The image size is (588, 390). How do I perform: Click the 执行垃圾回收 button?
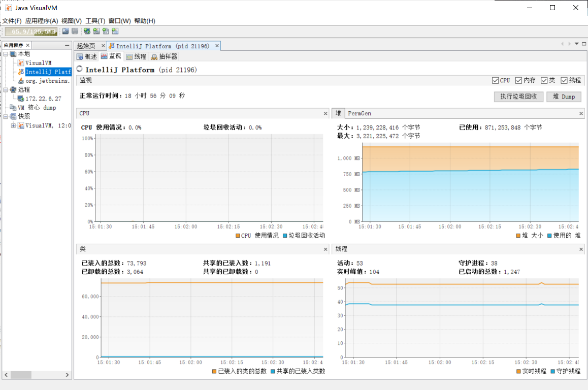pos(518,97)
